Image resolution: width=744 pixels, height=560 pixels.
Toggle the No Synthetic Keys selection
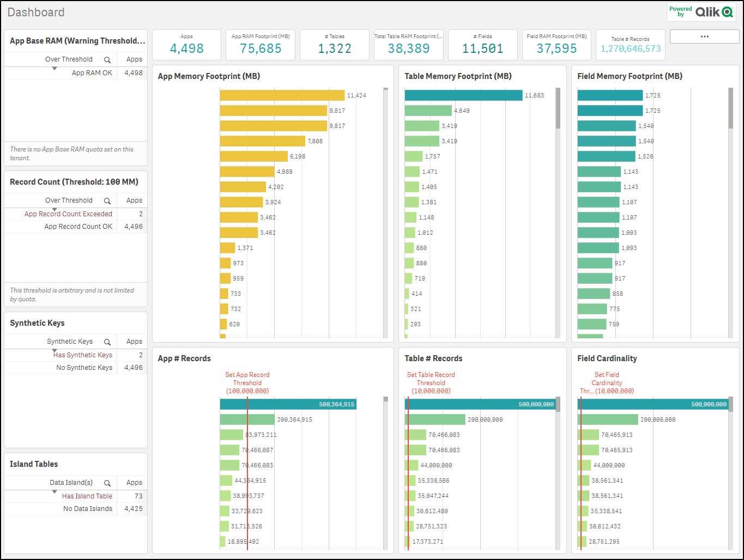tap(84, 367)
